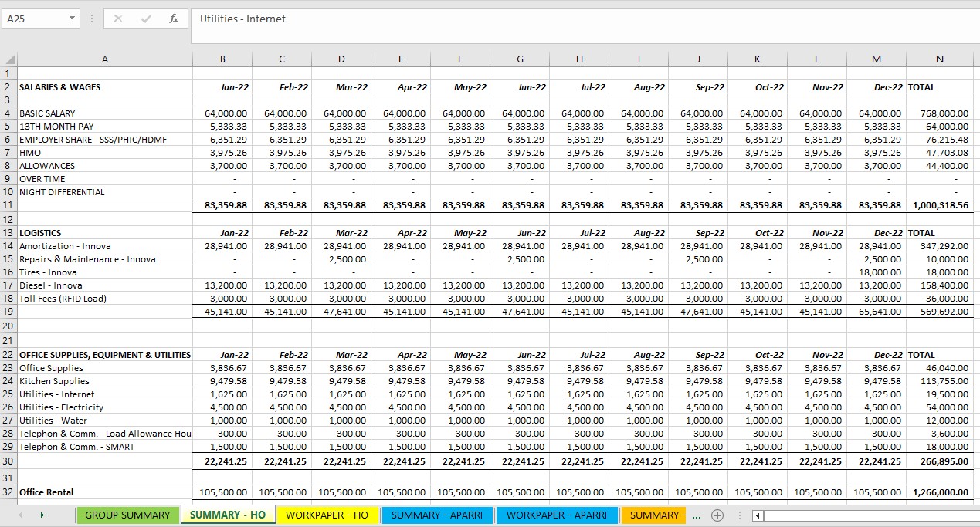
Task: Select ALLOWANCES label cell
Action: coord(105,166)
